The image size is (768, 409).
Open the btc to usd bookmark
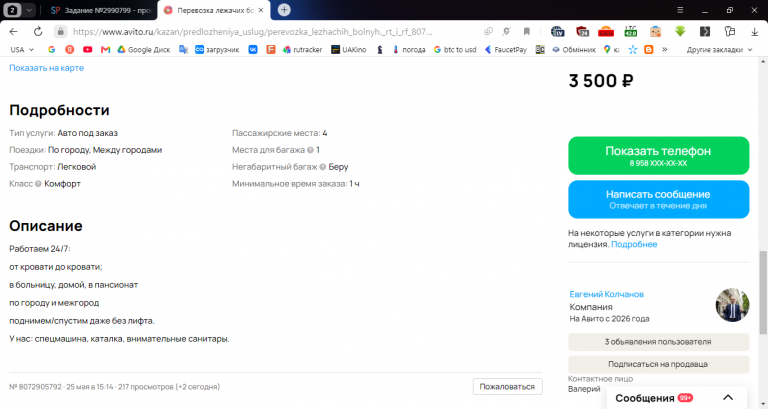click(455, 49)
